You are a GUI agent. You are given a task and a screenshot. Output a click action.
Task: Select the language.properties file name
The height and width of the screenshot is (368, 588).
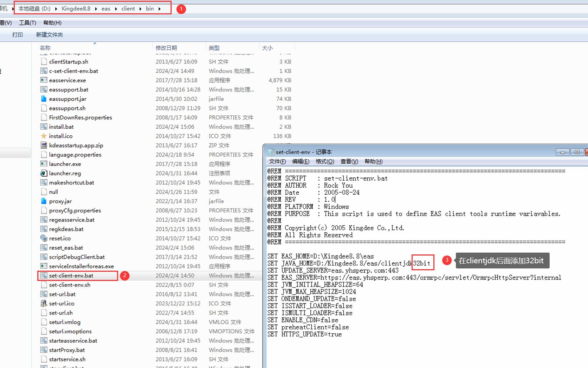point(75,155)
